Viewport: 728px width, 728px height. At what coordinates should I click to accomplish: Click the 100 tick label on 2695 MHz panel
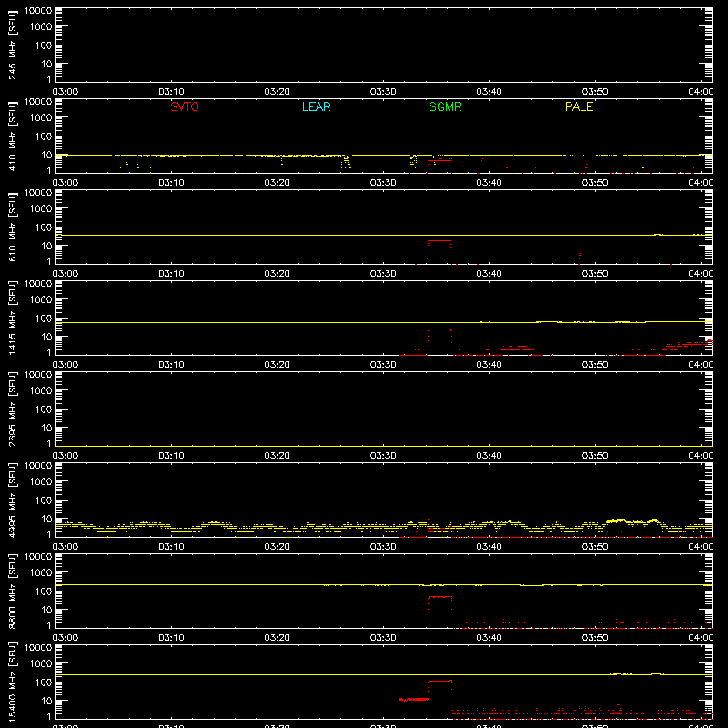pos(44,409)
